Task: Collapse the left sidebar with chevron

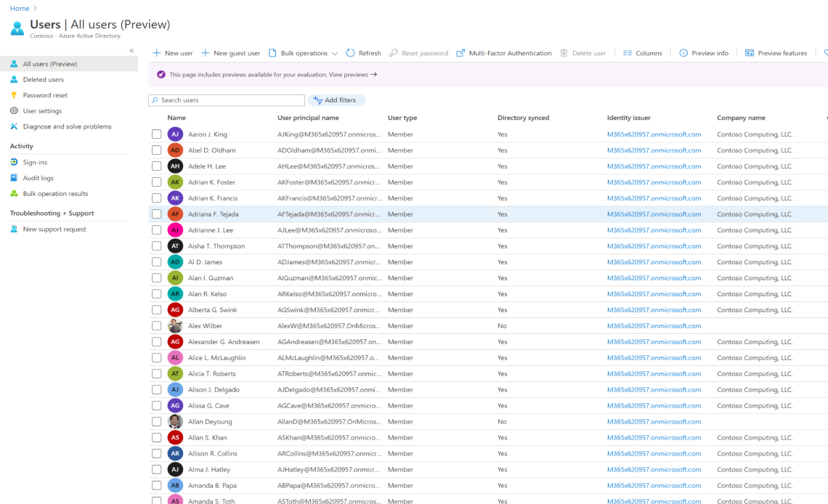Action: (x=131, y=50)
